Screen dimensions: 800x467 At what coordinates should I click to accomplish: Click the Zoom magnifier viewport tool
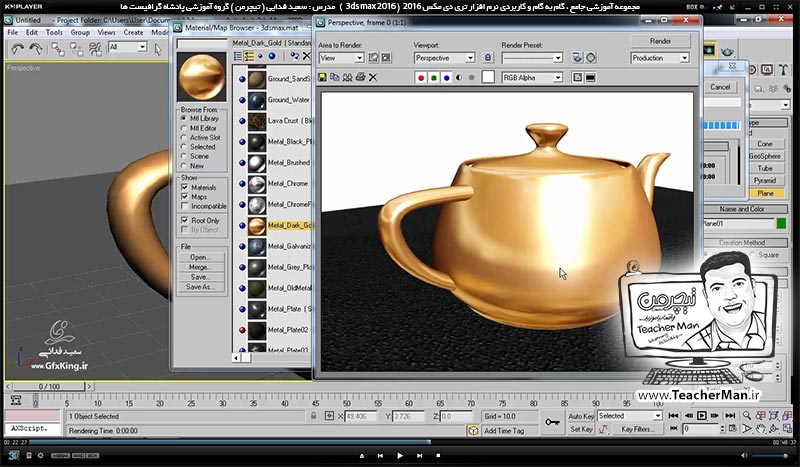(x=747, y=416)
